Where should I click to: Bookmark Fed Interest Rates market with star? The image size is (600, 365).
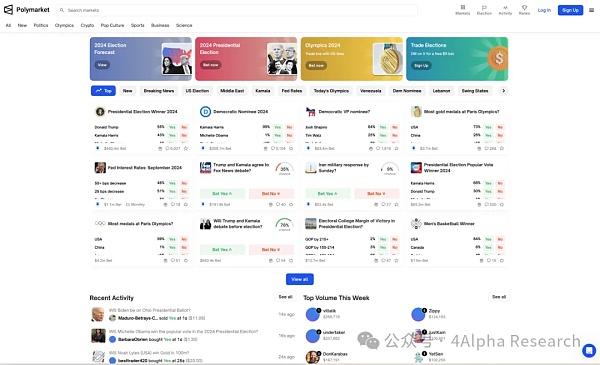point(186,205)
